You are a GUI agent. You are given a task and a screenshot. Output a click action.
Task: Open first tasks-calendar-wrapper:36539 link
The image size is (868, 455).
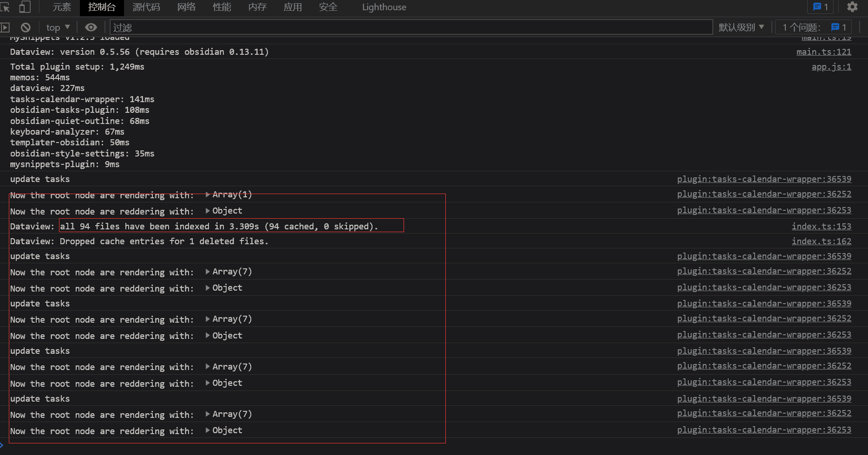coord(764,179)
